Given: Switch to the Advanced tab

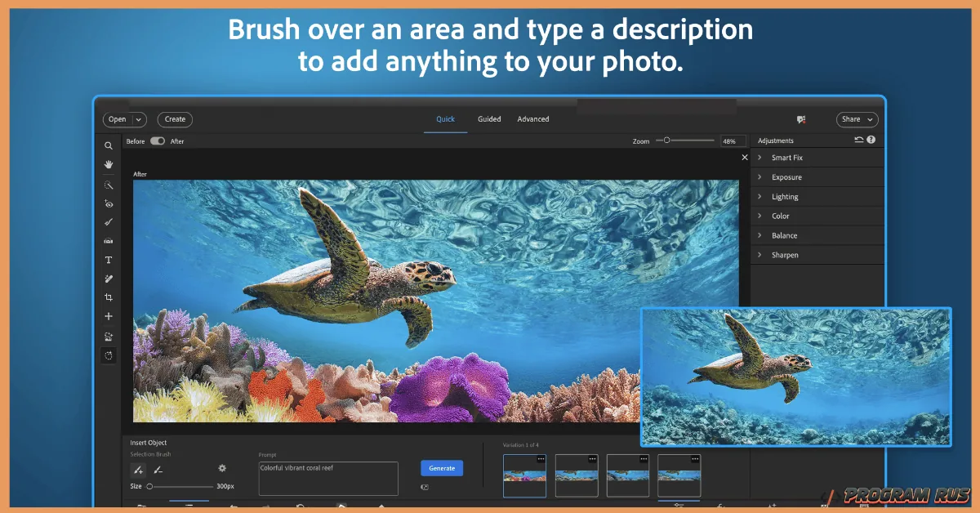Looking at the screenshot, I should tap(532, 118).
